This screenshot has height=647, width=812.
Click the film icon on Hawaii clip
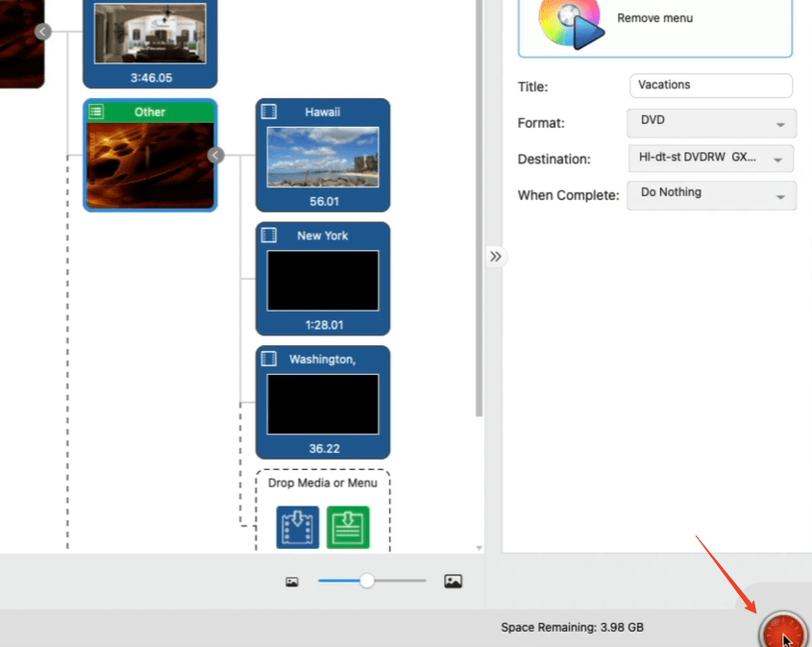point(269,112)
